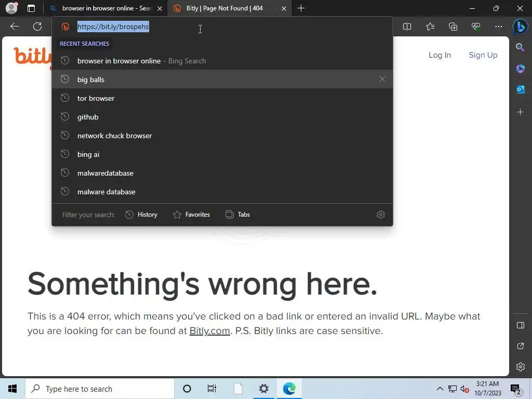This screenshot has height=399, width=532.
Task: Click the taskbar search box
Action: click(x=100, y=389)
